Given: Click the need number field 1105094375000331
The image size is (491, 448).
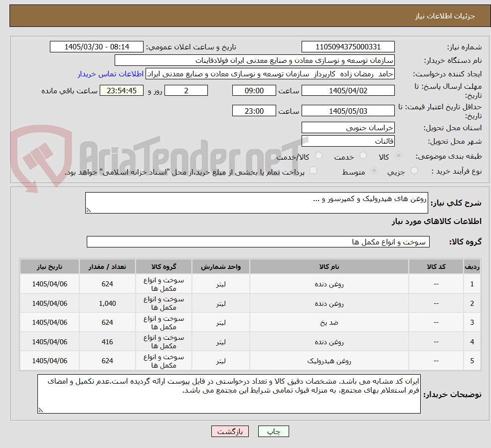Looking at the screenshot, I should tap(348, 47).
